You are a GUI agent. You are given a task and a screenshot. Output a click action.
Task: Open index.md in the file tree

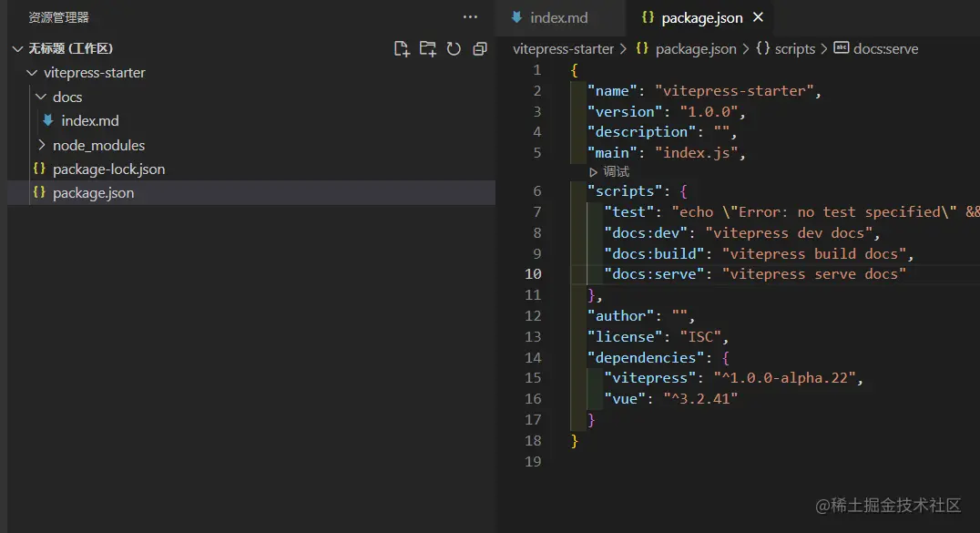(x=90, y=121)
